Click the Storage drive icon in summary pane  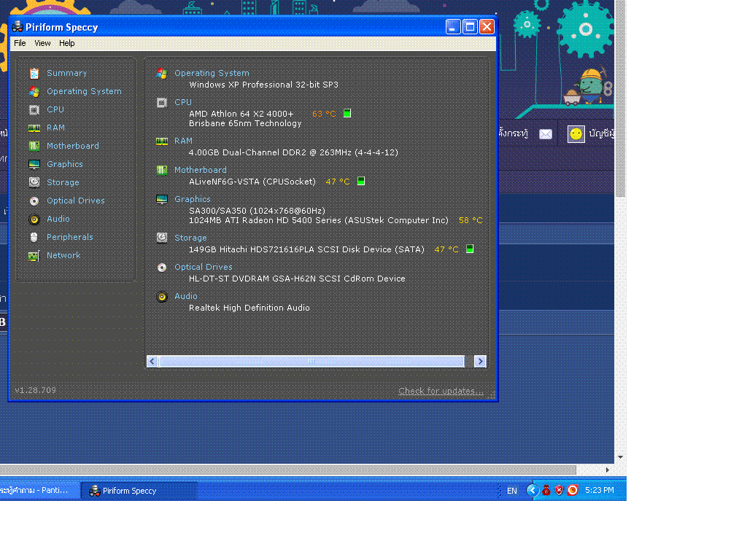162,238
